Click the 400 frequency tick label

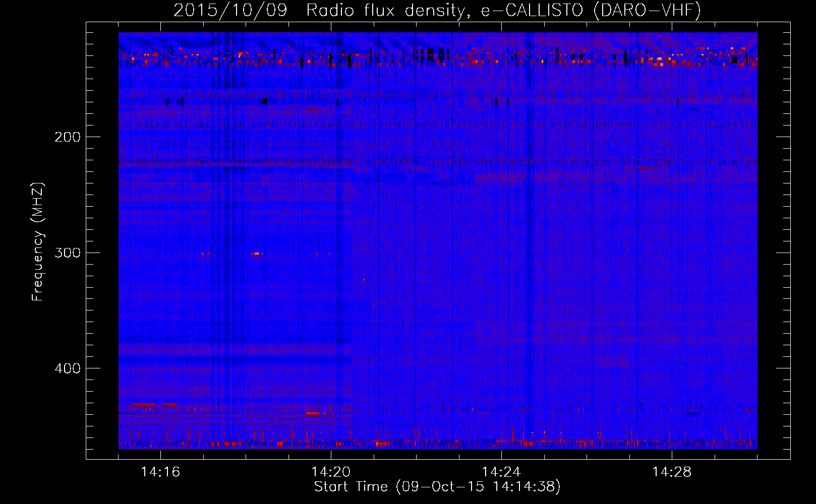pos(68,368)
